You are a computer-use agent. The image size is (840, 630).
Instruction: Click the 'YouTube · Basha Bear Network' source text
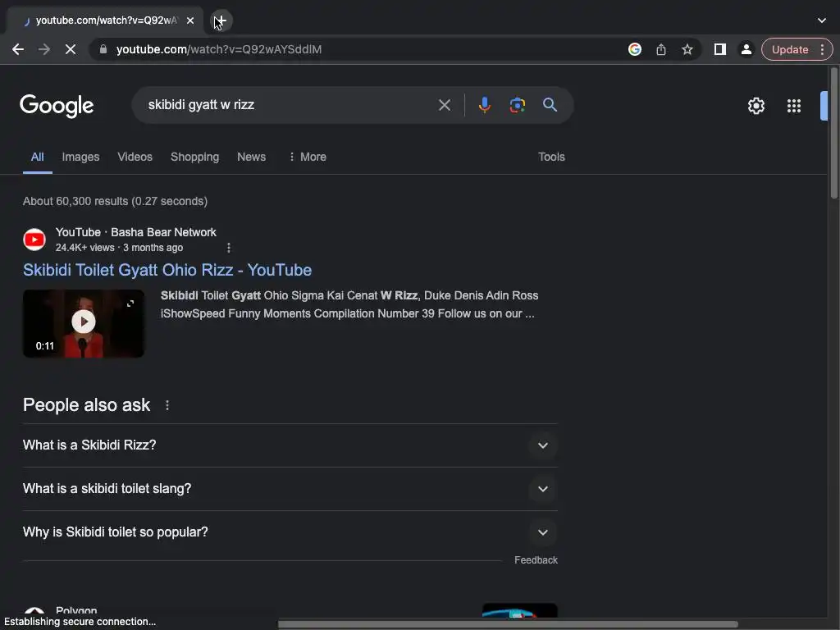click(135, 232)
